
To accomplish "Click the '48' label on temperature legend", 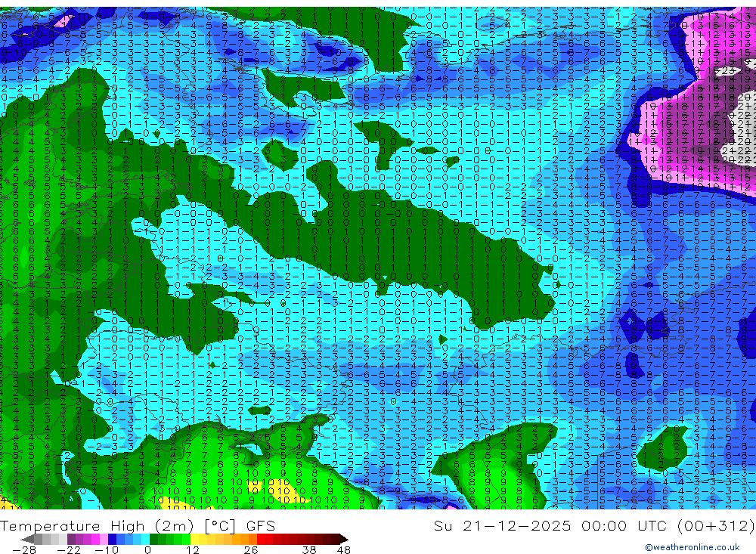I will point(343,549).
